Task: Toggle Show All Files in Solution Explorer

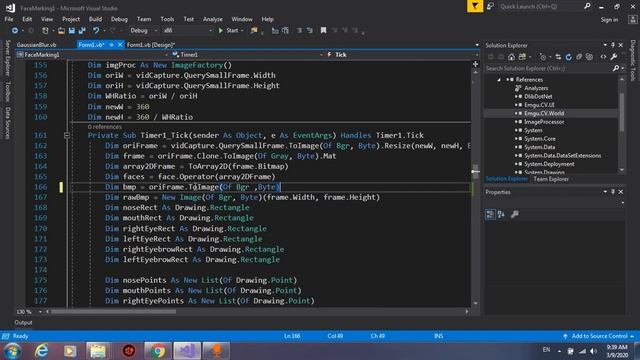Action: [589, 57]
